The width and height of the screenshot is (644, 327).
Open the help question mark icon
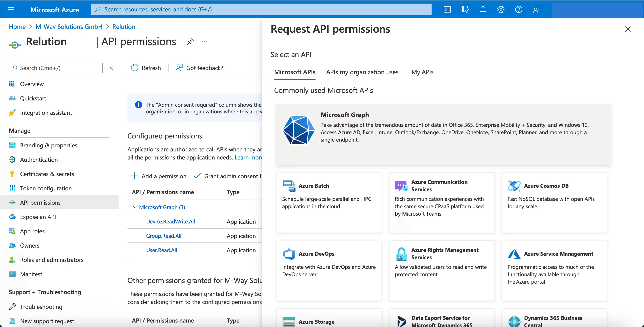519,9
